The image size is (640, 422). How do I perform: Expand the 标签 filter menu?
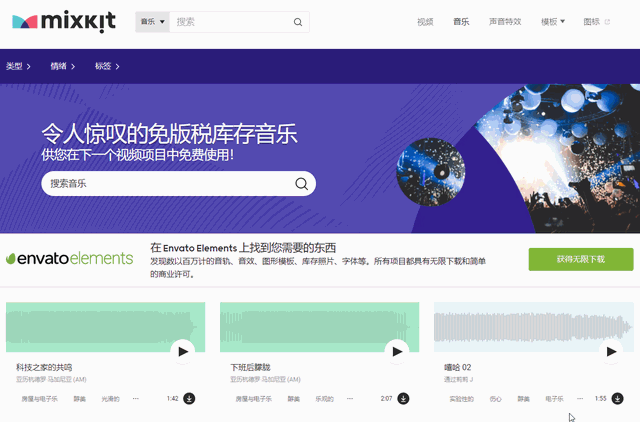pos(107,66)
